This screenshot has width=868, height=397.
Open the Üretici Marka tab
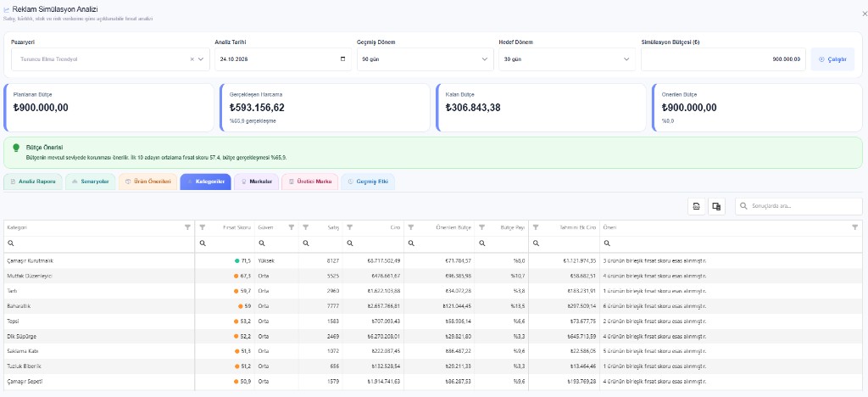click(310, 182)
